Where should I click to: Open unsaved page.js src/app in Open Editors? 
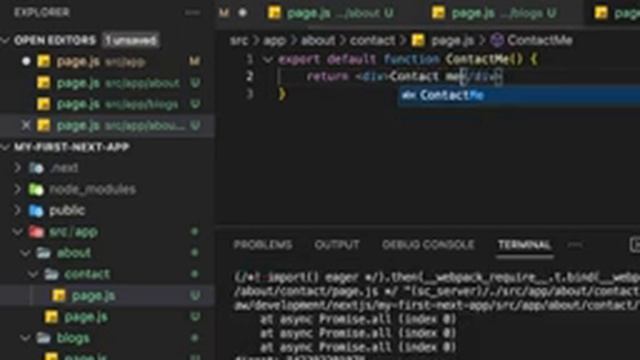(x=107, y=62)
